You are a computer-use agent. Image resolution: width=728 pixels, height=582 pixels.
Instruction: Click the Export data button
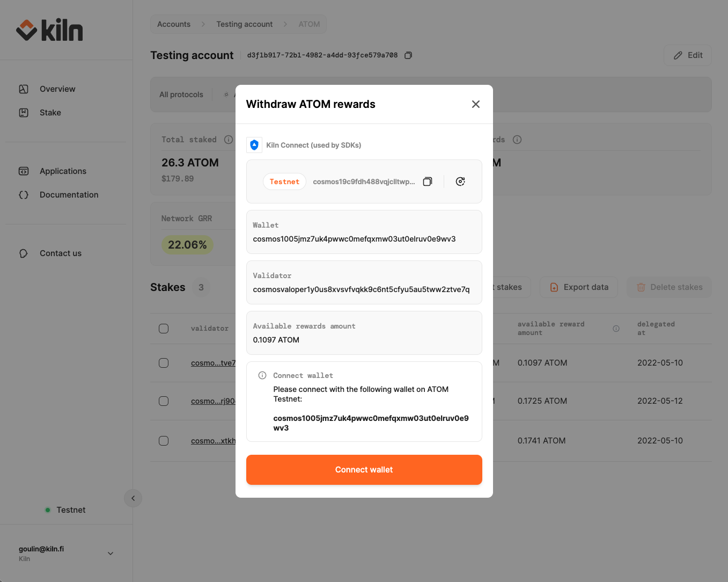click(579, 287)
